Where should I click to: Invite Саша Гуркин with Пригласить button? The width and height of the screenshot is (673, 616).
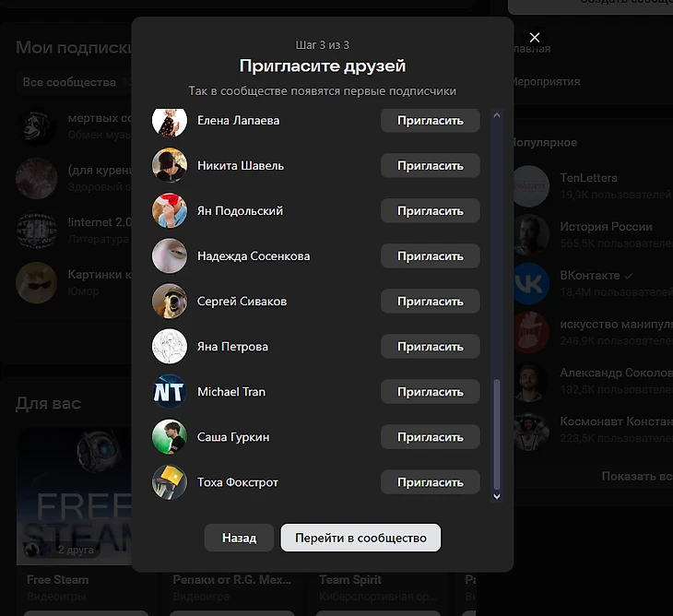click(430, 437)
